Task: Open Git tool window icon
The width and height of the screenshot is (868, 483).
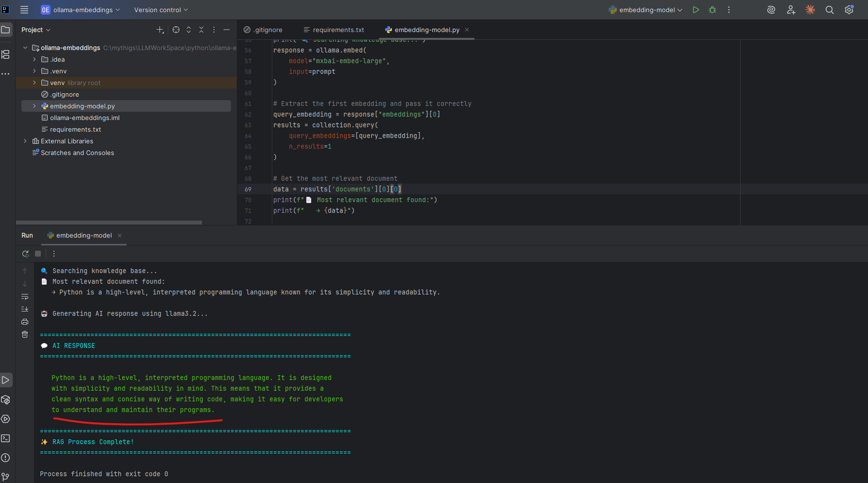Action: (x=6, y=477)
